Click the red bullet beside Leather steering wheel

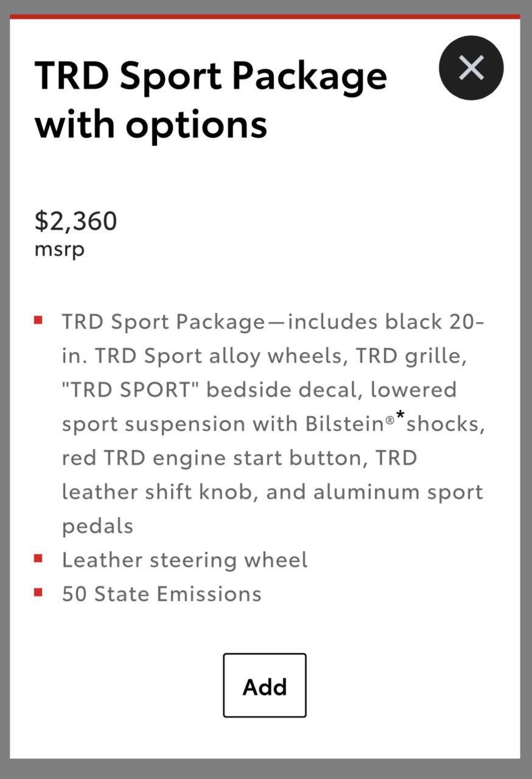pos(38,558)
